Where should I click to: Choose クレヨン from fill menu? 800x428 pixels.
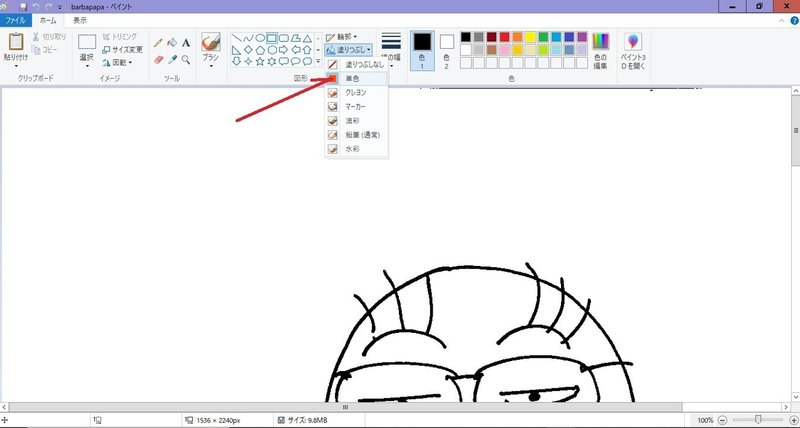pyautogui.click(x=357, y=93)
